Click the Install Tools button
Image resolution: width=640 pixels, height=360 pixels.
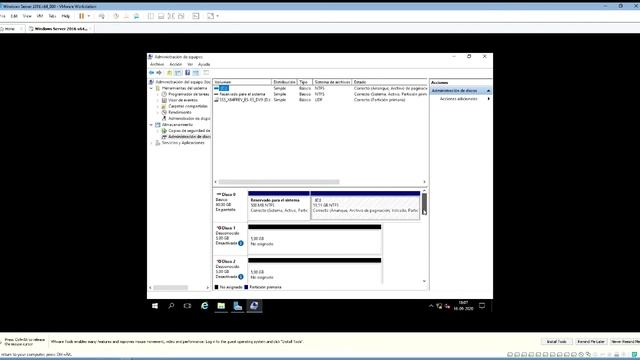[556, 341]
